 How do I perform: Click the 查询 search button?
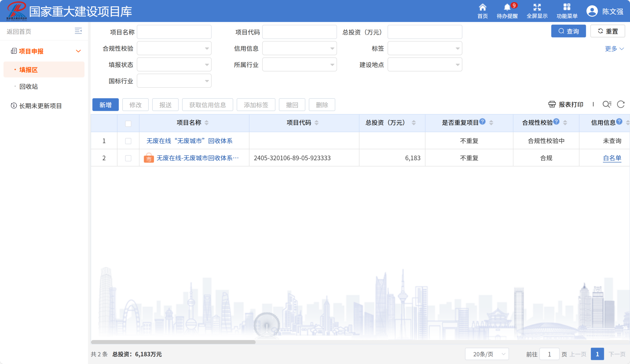tap(569, 31)
